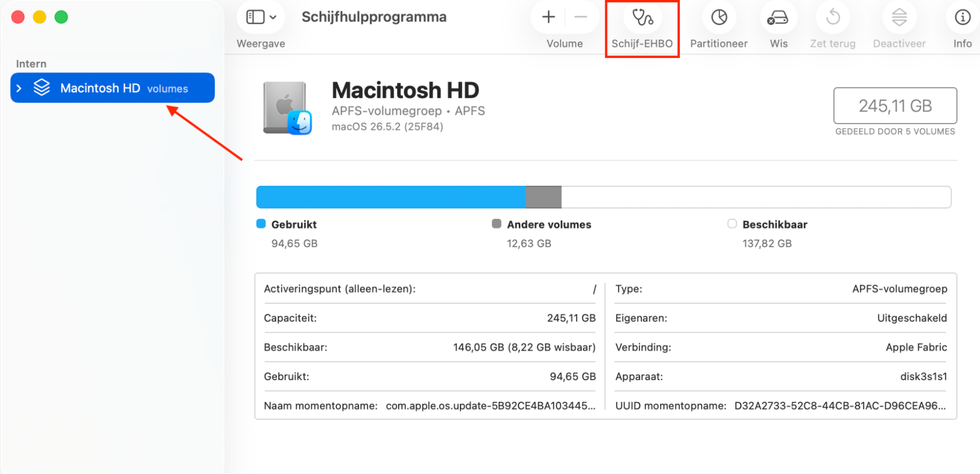Click the Eigenaren value Uitgeschakeld

912,318
